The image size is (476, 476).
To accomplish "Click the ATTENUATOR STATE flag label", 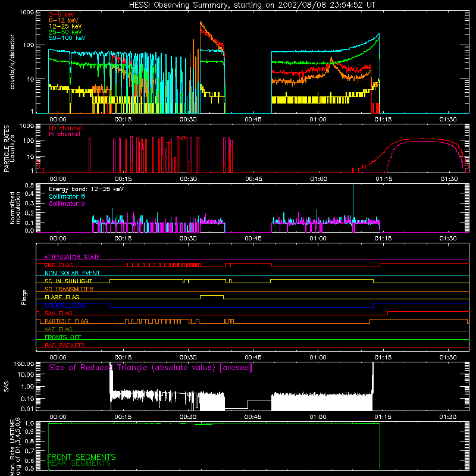I will point(72,257).
